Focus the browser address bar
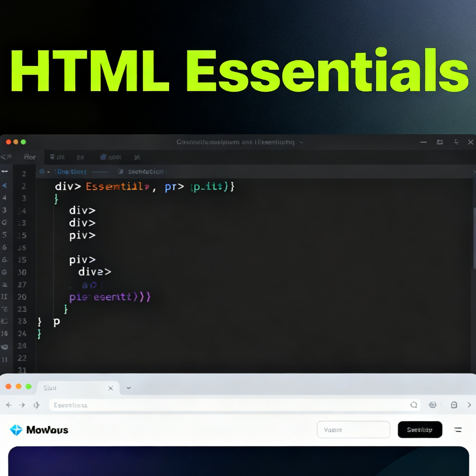The image size is (476, 476). (x=229, y=405)
